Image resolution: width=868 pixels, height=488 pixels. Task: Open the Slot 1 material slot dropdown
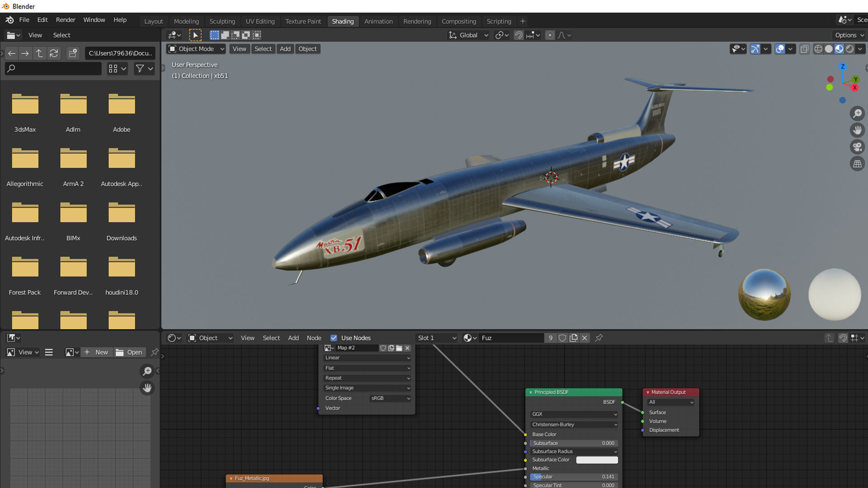coord(437,338)
